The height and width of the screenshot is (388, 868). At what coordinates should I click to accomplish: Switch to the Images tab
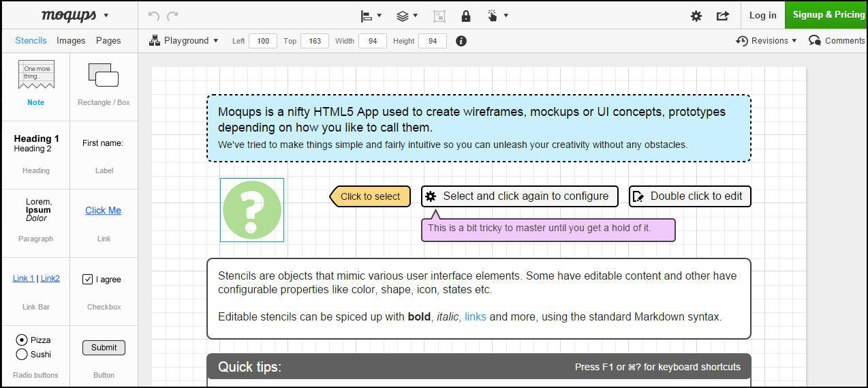click(71, 41)
